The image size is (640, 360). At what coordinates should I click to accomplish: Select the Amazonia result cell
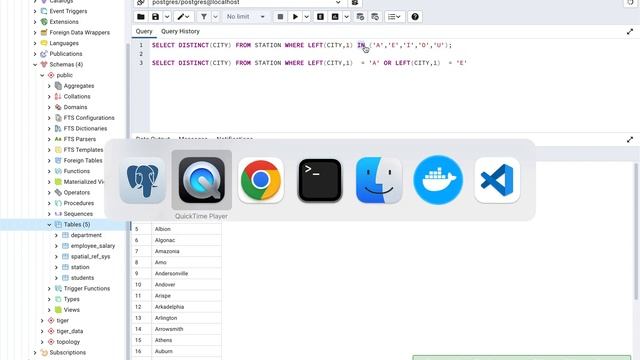(x=187, y=251)
